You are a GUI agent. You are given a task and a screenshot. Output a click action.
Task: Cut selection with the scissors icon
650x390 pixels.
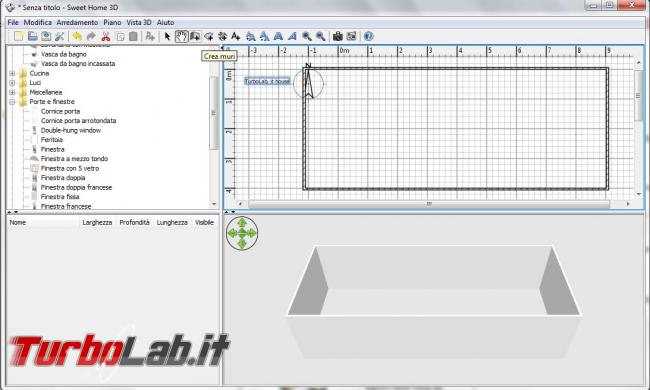[x=106, y=36]
